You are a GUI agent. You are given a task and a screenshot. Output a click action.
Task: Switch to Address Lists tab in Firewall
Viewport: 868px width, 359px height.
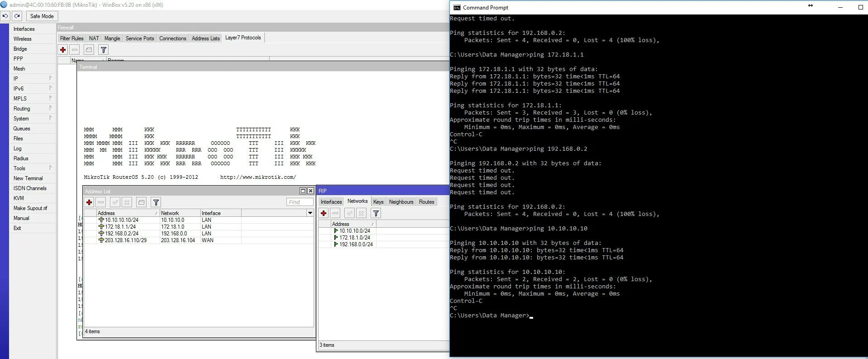point(205,38)
